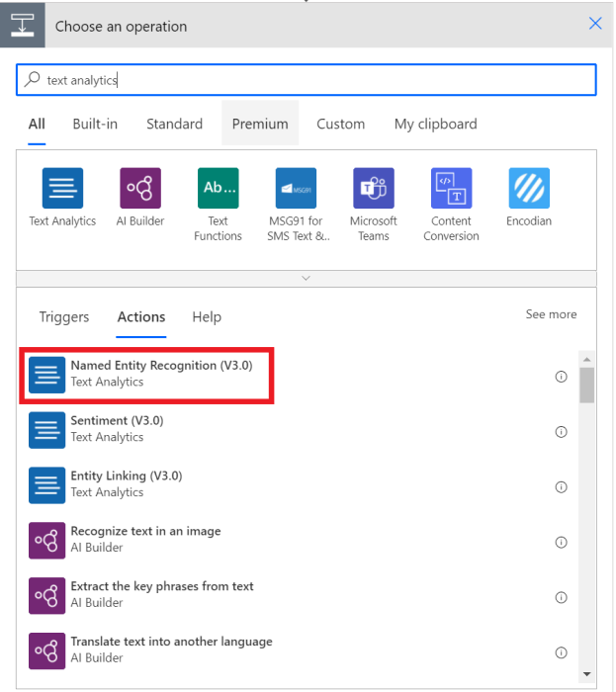The image size is (616, 692).
Task: Switch to the Triggers tab
Action: (x=64, y=317)
